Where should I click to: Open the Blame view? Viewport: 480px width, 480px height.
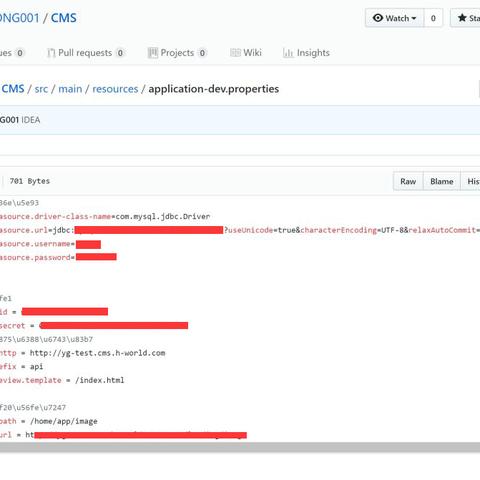tap(442, 181)
